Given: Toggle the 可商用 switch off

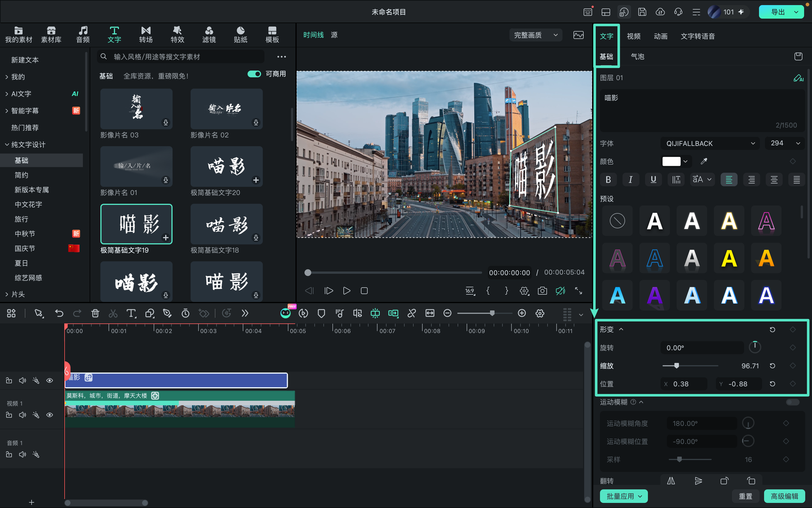Looking at the screenshot, I should point(254,74).
